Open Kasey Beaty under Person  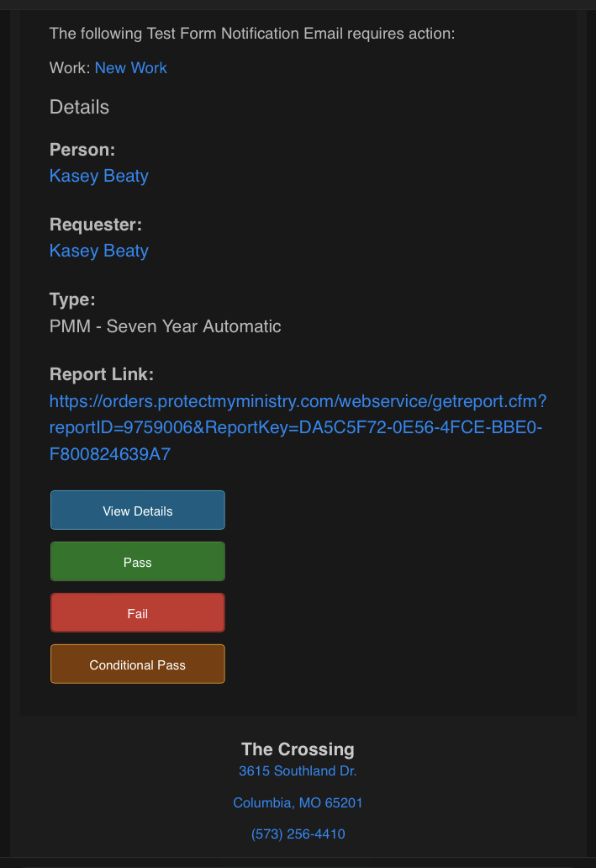coord(99,176)
